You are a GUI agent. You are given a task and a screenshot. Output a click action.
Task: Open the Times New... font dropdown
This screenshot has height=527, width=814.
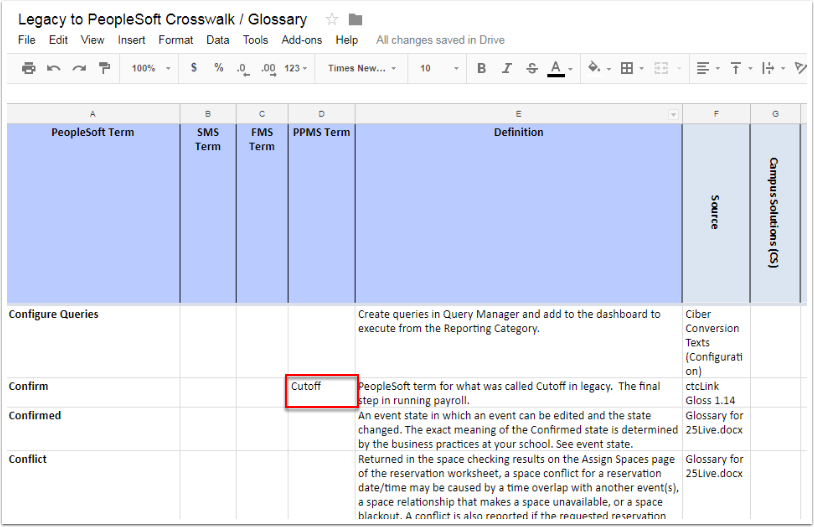362,68
